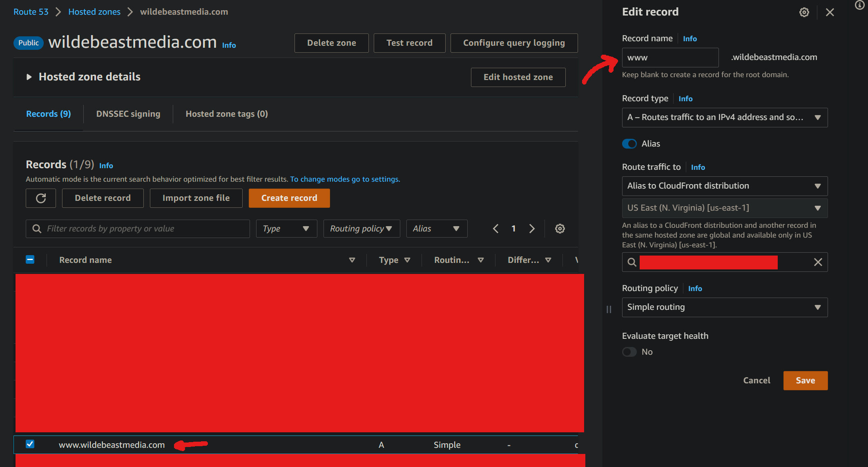Disable the Alias toggle
Screen dimensions: 868x467
coord(629,144)
